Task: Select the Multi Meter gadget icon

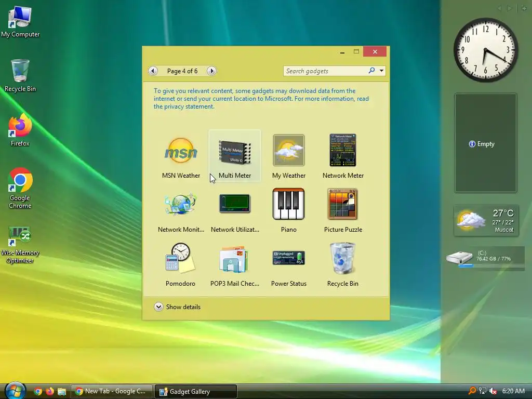Action: 235,151
